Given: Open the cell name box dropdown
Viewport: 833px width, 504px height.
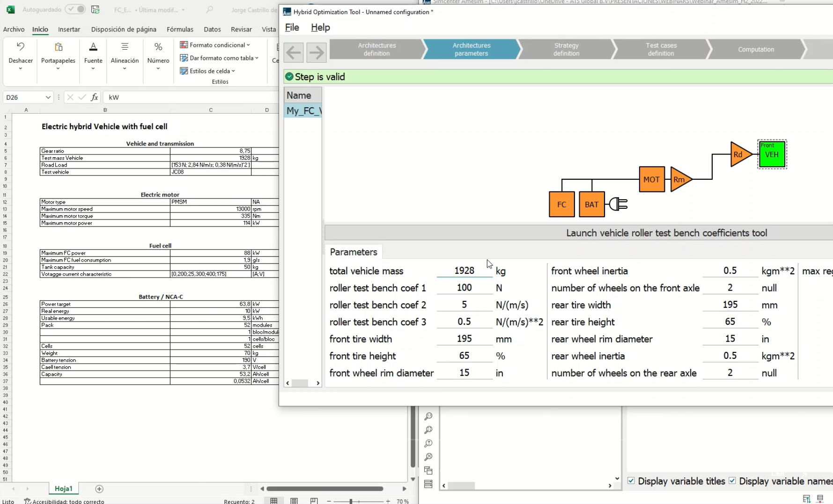Looking at the screenshot, I should tap(49, 97).
